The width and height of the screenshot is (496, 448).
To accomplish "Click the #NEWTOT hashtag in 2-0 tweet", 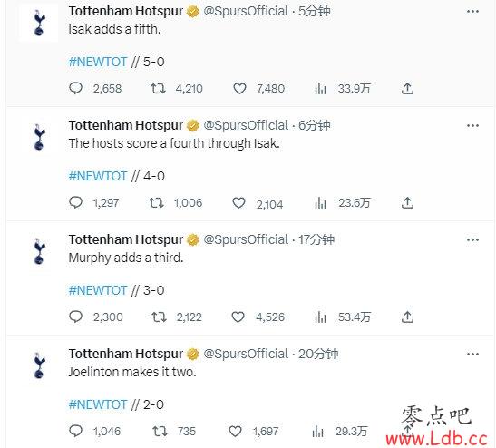I will click(x=98, y=404).
